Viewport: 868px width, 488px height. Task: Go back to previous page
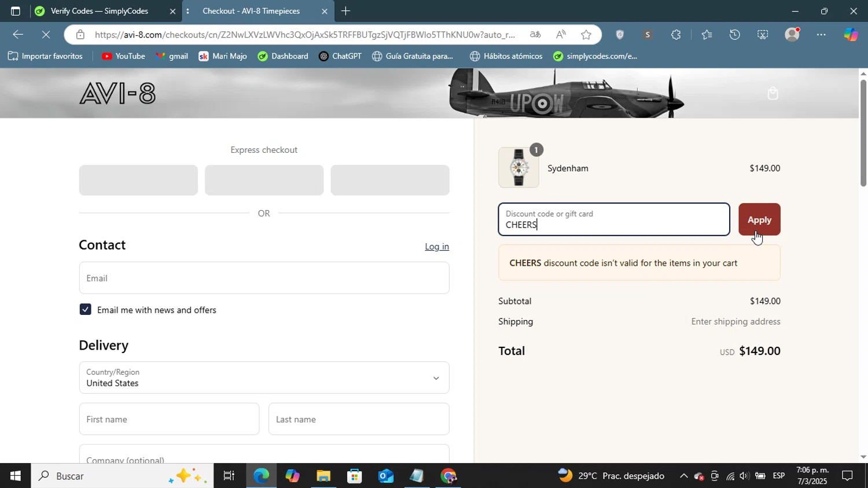17,35
